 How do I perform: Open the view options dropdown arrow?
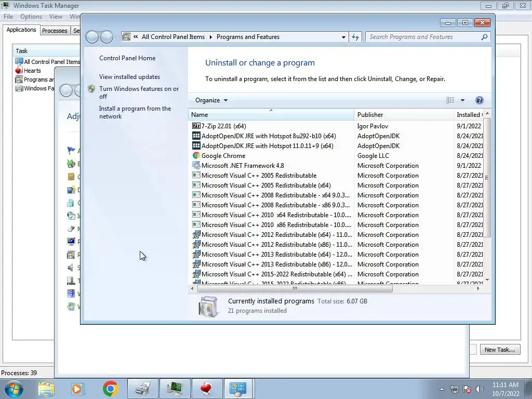click(462, 100)
